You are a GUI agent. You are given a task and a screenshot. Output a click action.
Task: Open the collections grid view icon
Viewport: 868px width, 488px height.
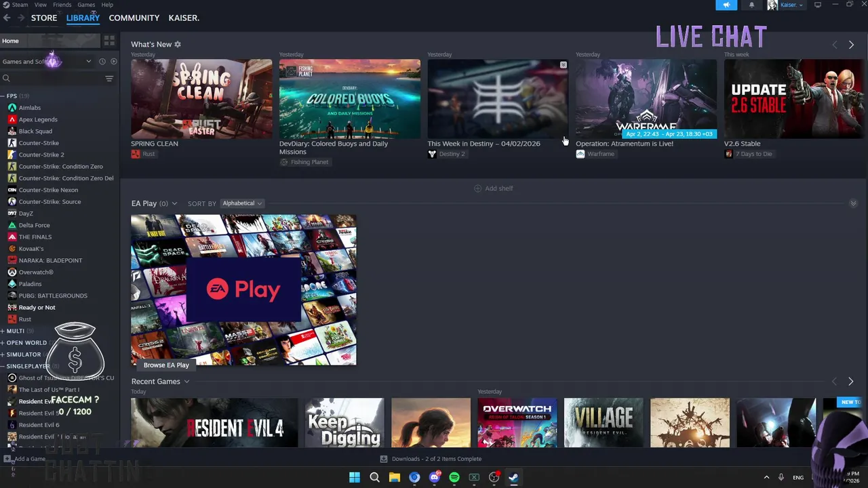pos(109,41)
